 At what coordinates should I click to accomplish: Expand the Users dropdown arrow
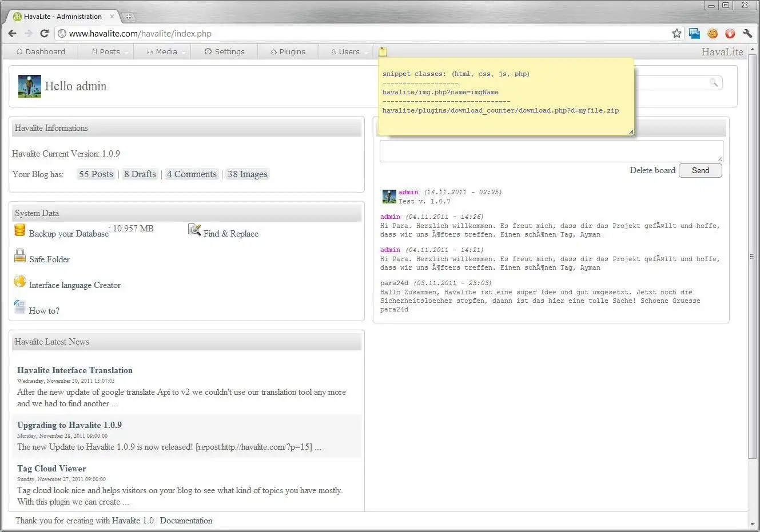click(367, 53)
